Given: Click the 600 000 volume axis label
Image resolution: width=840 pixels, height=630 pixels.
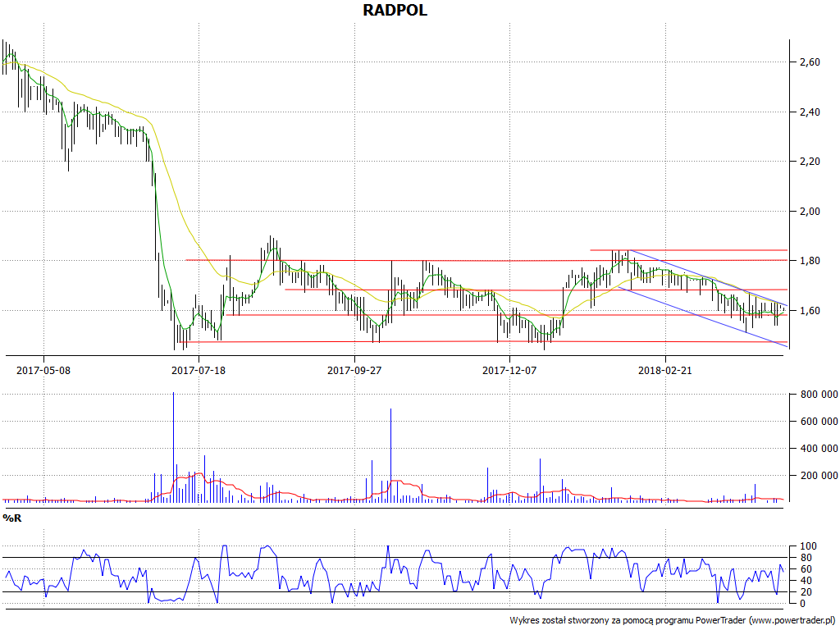Looking at the screenshot, I should [x=818, y=422].
